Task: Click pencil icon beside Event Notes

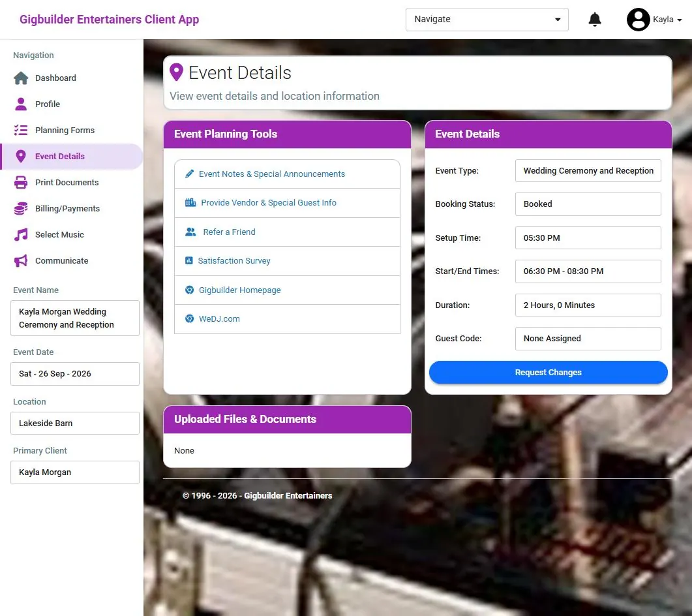Action: (189, 174)
